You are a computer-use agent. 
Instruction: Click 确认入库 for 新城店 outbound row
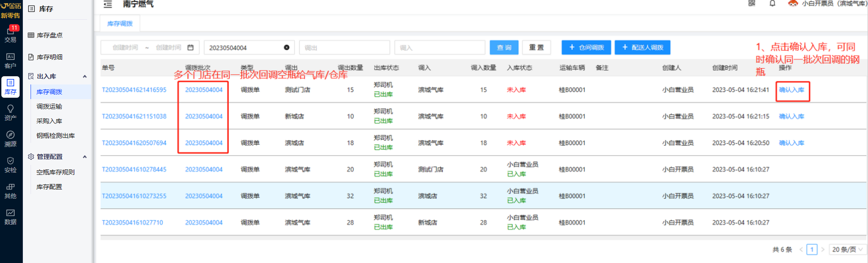tap(791, 116)
